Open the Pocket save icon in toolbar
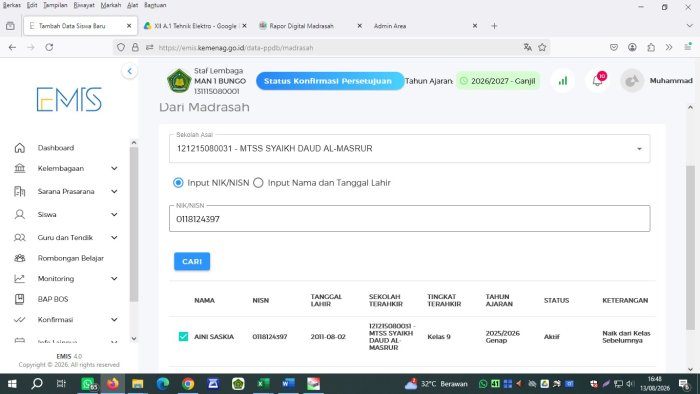Image resolution: width=700 pixels, height=394 pixels. 614,47
